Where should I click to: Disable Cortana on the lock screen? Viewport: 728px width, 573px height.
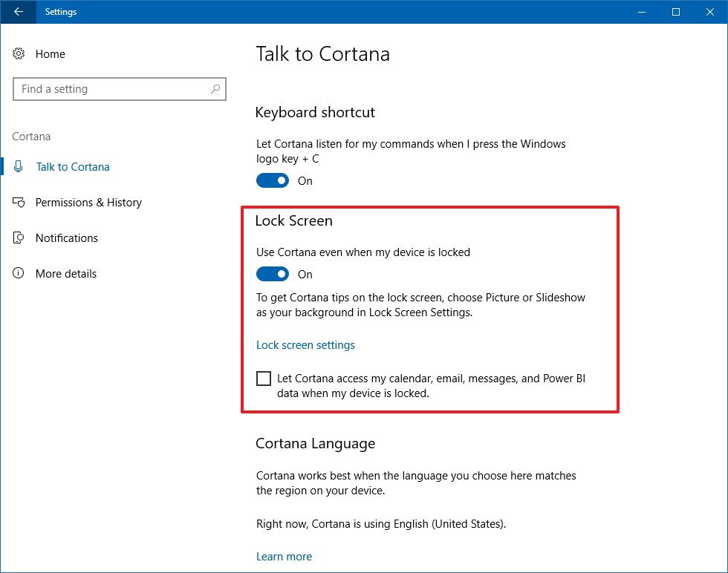(273, 274)
